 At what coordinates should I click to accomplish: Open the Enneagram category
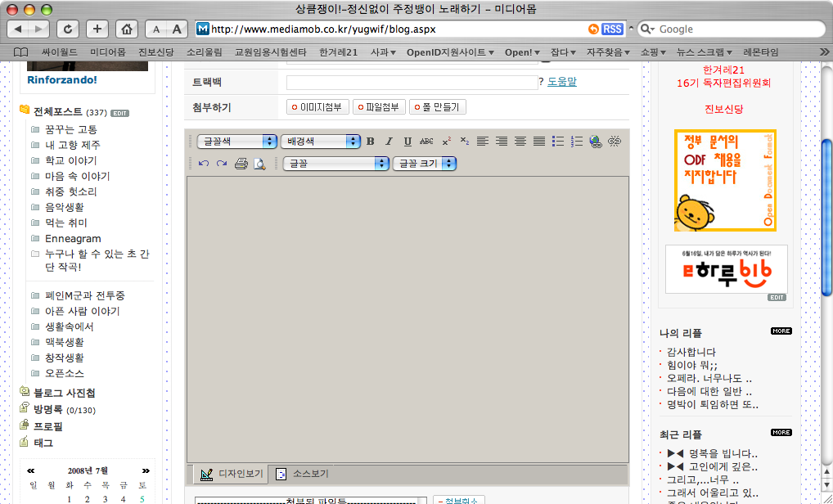73,238
